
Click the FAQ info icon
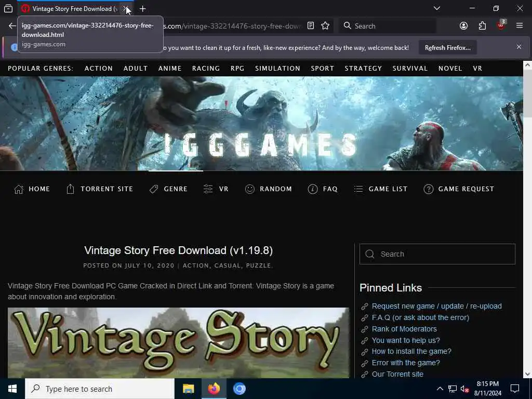click(312, 189)
